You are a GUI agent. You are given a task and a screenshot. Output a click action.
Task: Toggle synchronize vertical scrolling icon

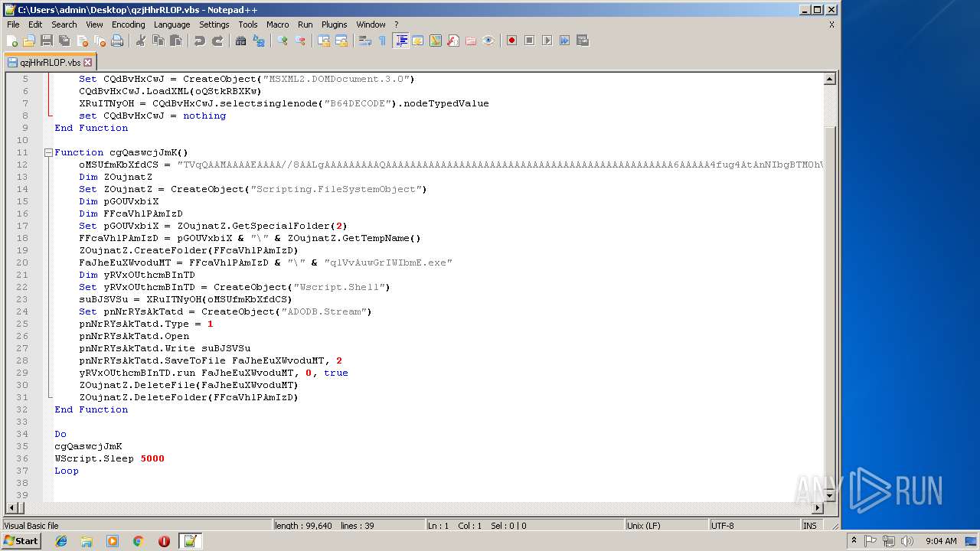pyautogui.click(x=323, y=41)
